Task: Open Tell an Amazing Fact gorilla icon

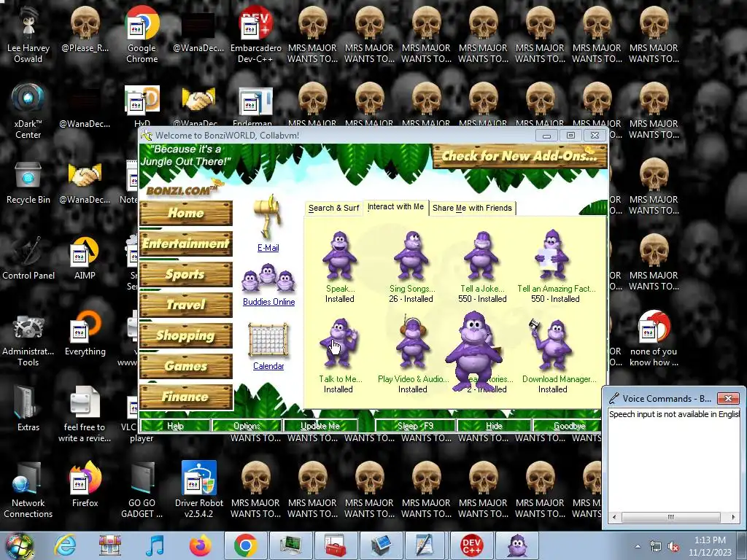Action: [x=551, y=254]
